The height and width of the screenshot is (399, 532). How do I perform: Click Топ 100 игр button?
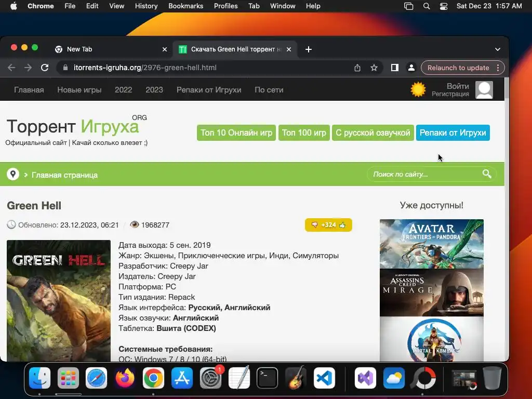tap(303, 132)
